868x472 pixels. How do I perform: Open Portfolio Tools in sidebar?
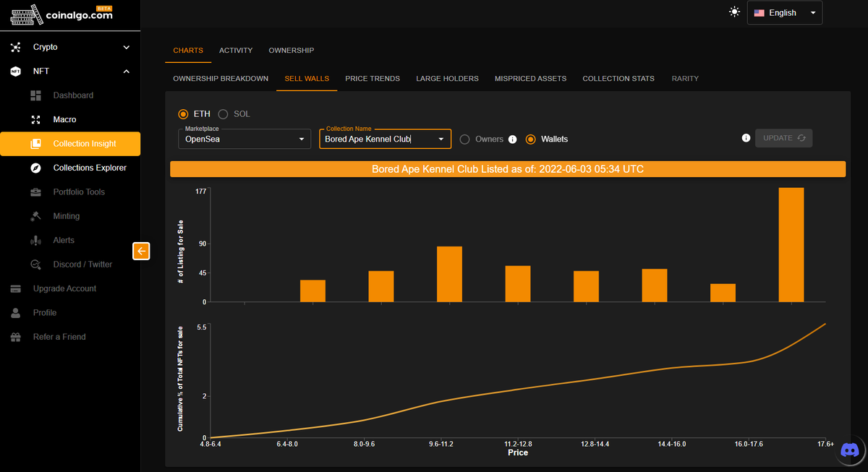point(70,192)
